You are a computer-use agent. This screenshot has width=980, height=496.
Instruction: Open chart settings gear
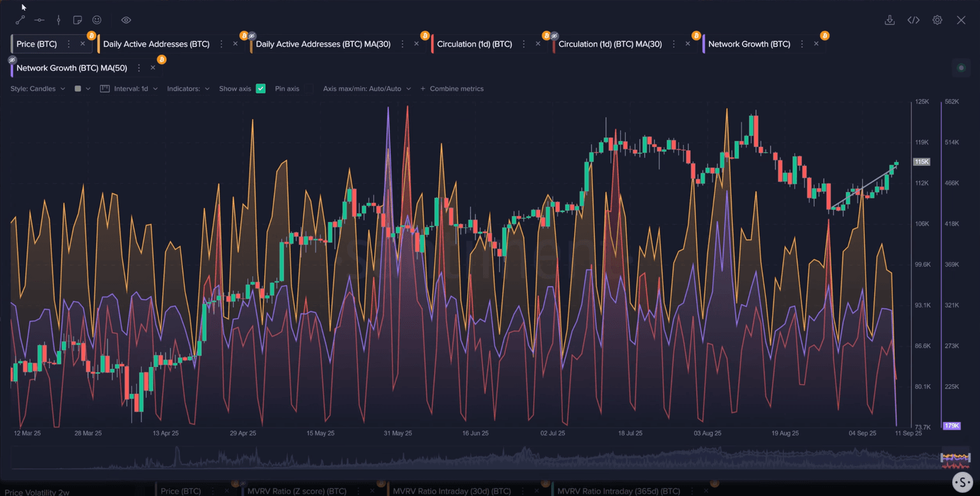click(x=937, y=20)
